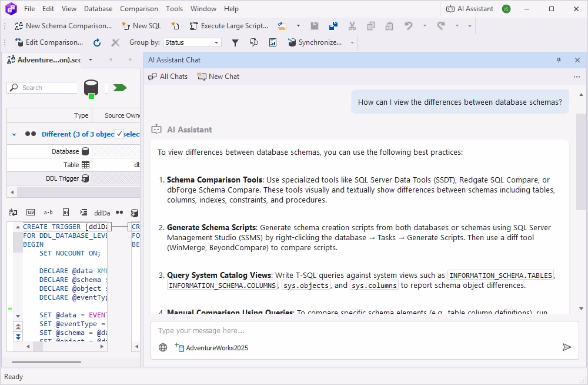The image size is (588, 385).
Task: Select the DDL Trigger row
Action: point(73,178)
